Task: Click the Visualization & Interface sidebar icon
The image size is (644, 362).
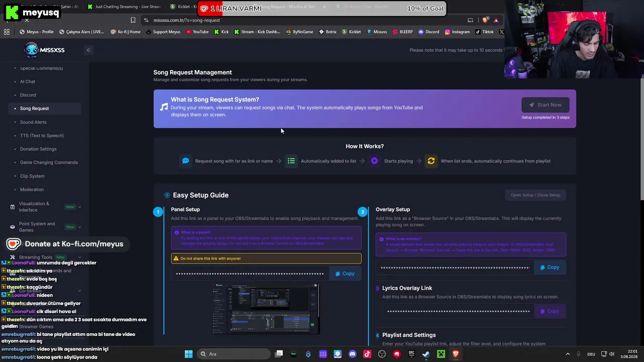Action: point(13,207)
